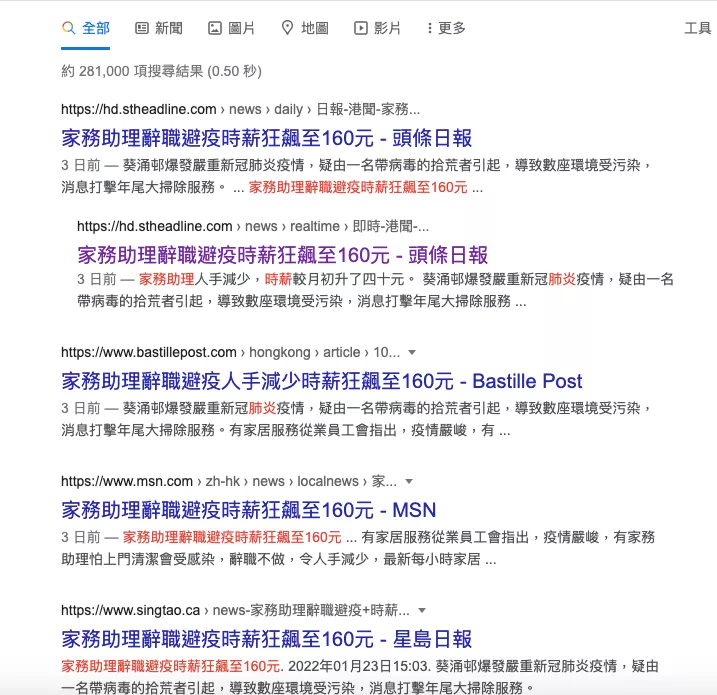Expand the msn.com result options arrow
The image size is (717, 695).
(409, 481)
